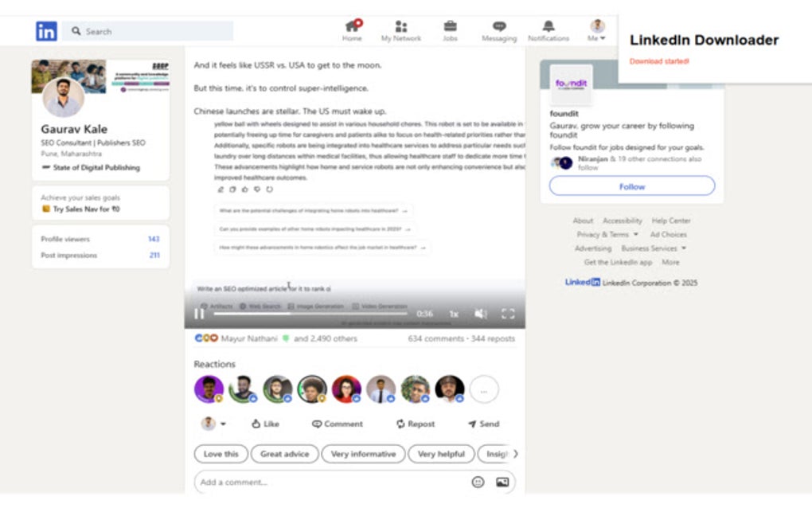
Task: Open the My Network page
Action: [x=400, y=29]
